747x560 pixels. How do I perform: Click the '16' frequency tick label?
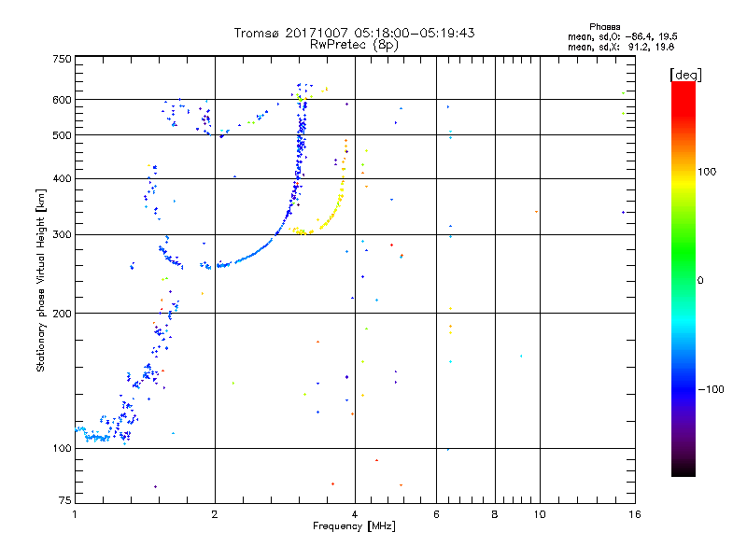pos(635,514)
